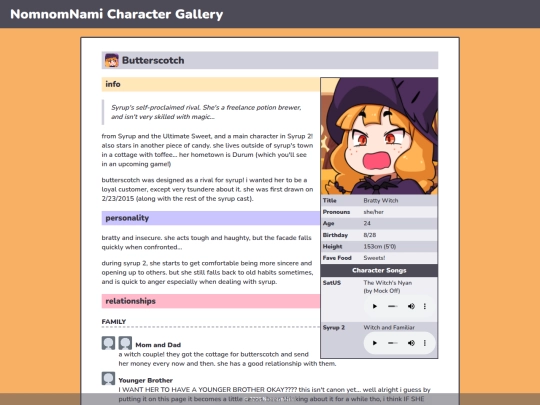The height and width of the screenshot is (405, 540).
Task: Click the Fave Food value Sweets!
Action: click(x=374, y=258)
